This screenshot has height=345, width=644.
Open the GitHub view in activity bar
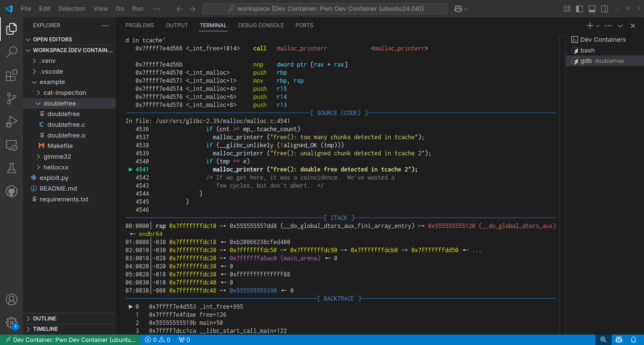[11, 191]
